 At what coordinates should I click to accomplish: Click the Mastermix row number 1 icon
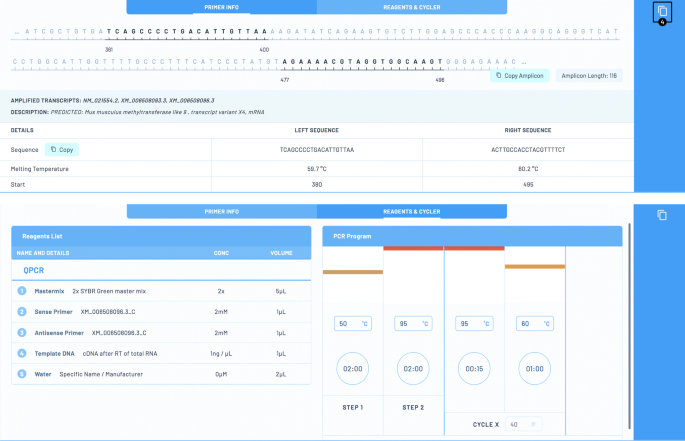[x=21, y=290]
